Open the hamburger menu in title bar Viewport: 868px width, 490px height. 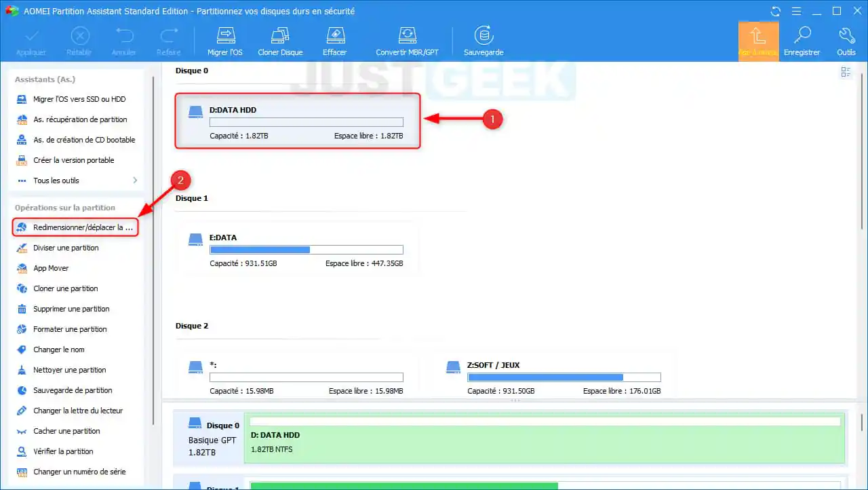796,12
